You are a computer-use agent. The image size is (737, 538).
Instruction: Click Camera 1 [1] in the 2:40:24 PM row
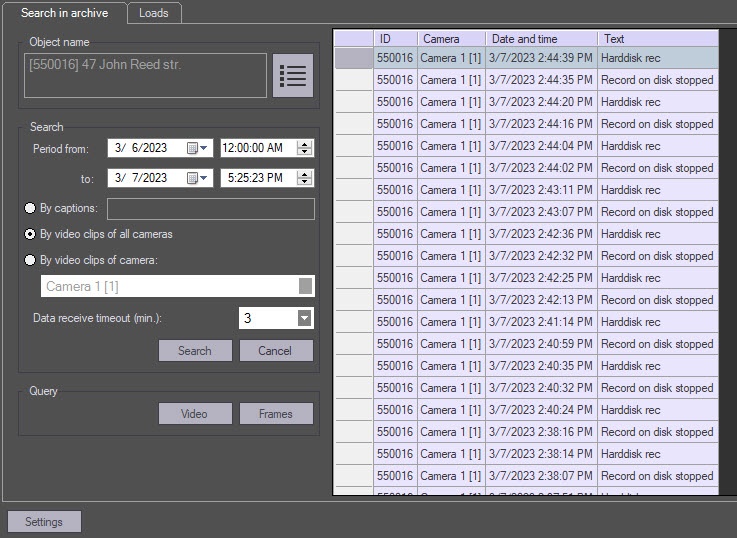(x=451, y=410)
